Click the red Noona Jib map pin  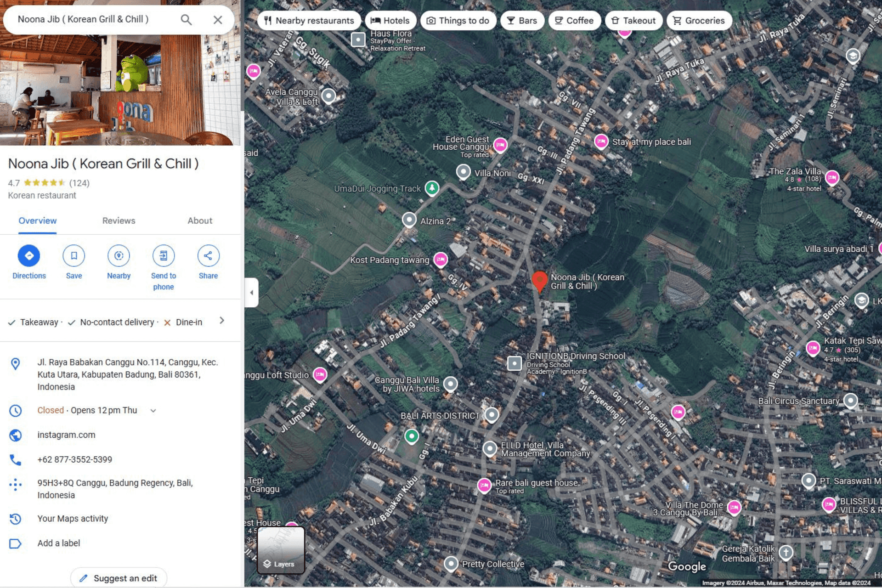pos(539,281)
